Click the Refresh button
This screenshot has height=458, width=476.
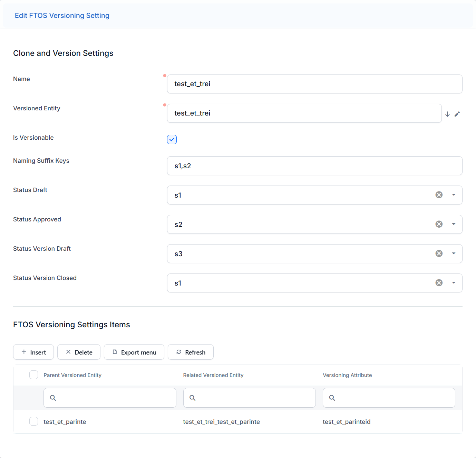tap(191, 352)
